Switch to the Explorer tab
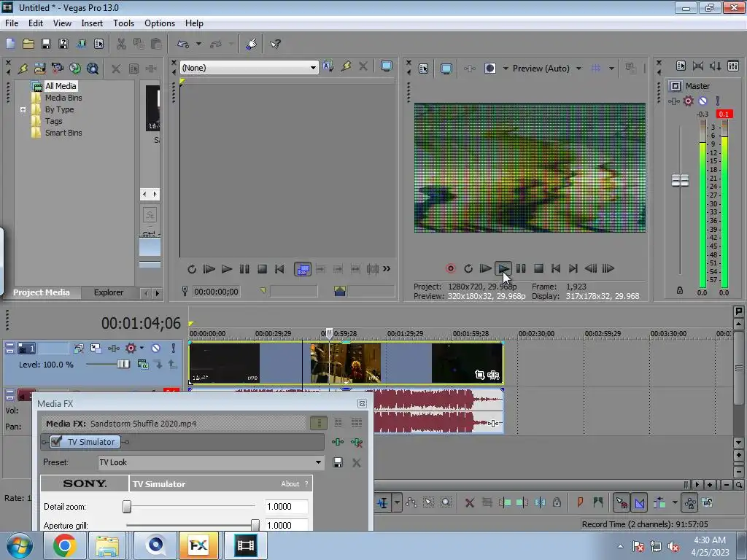Viewport: 747px width, 560px height. tap(109, 292)
